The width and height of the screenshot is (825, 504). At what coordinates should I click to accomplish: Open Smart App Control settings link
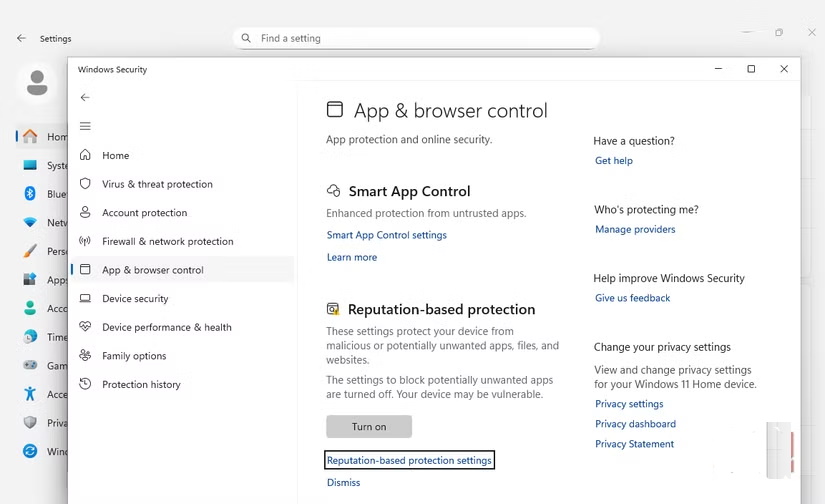(x=386, y=235)
